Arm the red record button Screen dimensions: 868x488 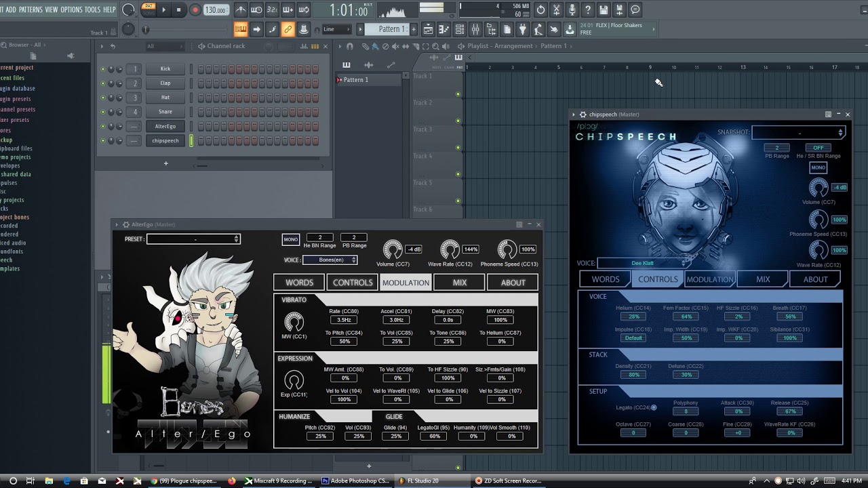tap(195, 9)
